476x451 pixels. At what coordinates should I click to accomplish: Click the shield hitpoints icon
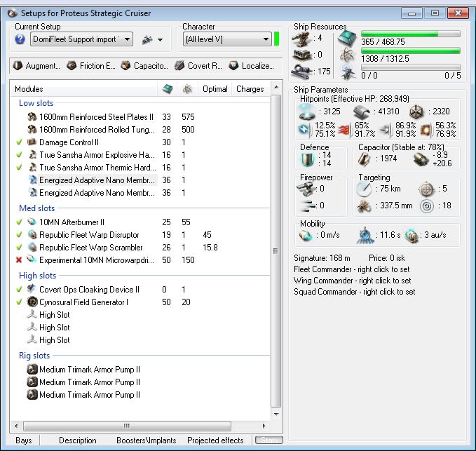tap(307, 112)
